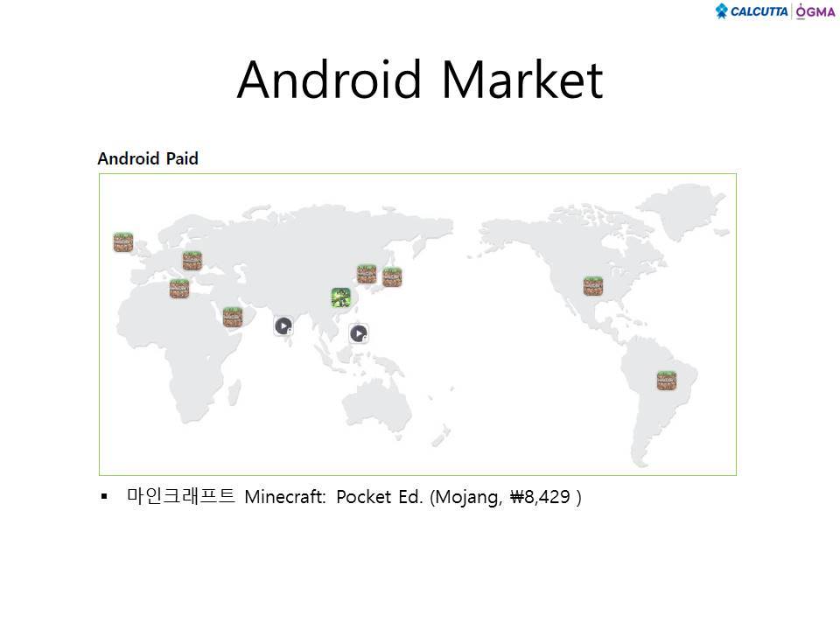Select the Minecraft icon on the Arabian Peninsula
Image resolution: width=840 pixels, height=630 pixels.
233,317
